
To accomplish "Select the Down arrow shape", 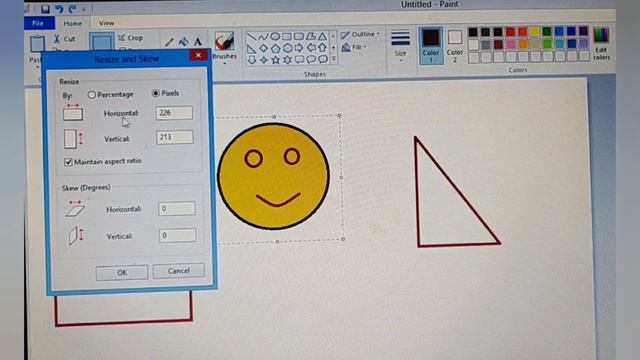I will pyautogui.click(x=252, y=60).
